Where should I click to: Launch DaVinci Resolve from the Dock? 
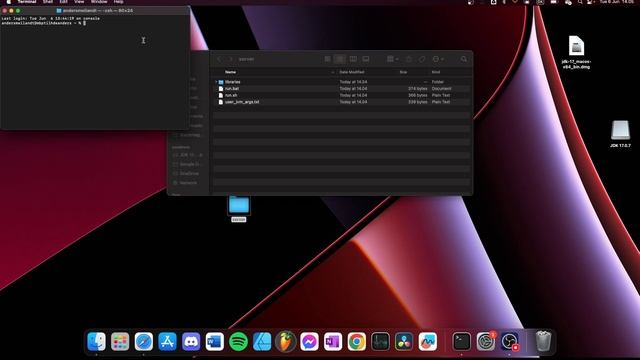click(x=404, y=342)
